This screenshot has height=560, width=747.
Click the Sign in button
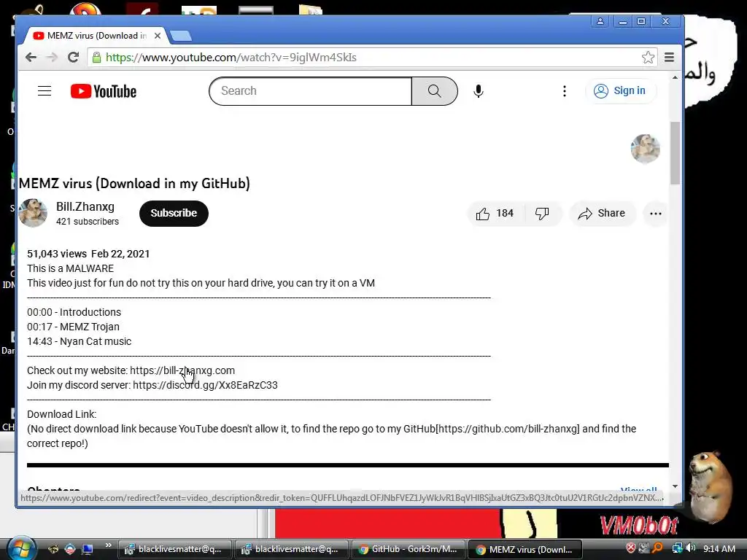point(620,91)
